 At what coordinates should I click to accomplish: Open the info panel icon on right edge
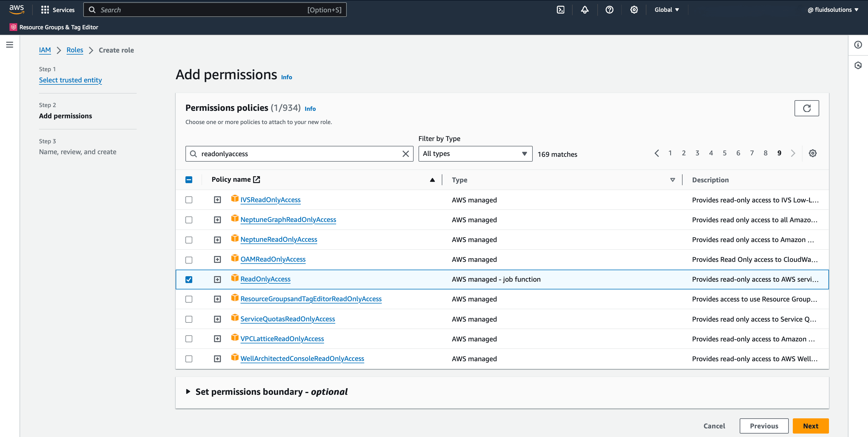pyautogui.click(x=858, y=45)
